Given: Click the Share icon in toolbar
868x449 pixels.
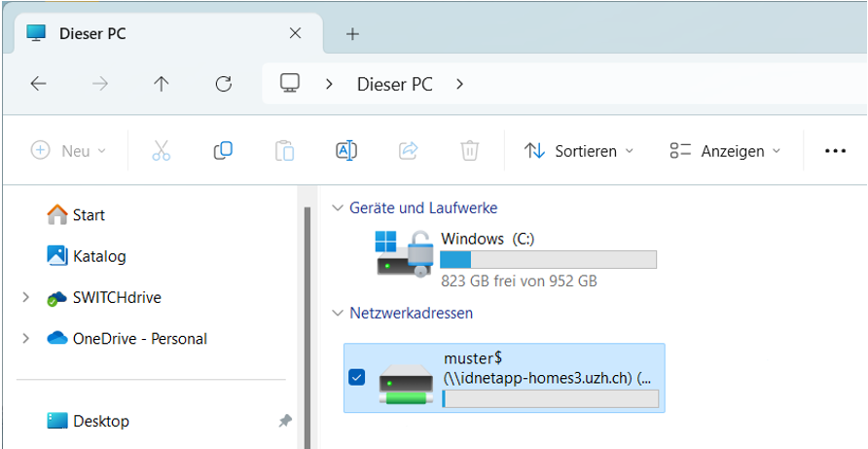Looking at the screenshot, I should click(408, 151).
